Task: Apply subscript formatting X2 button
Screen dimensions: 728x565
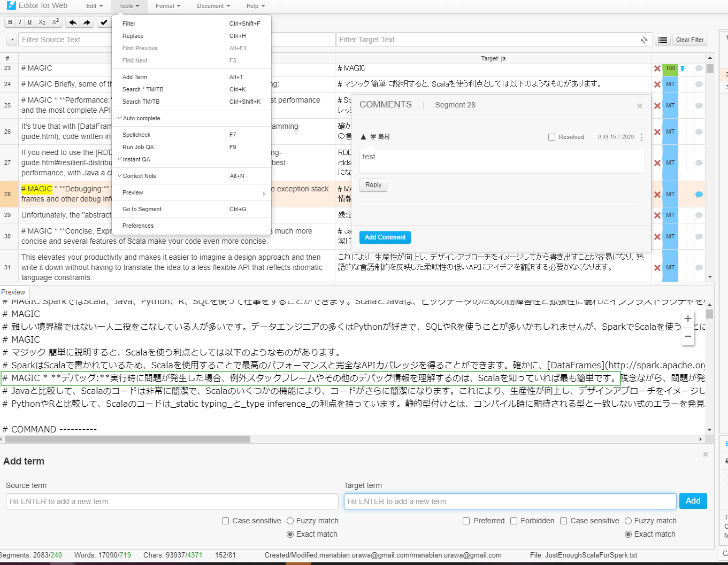Action: point(42,22)
